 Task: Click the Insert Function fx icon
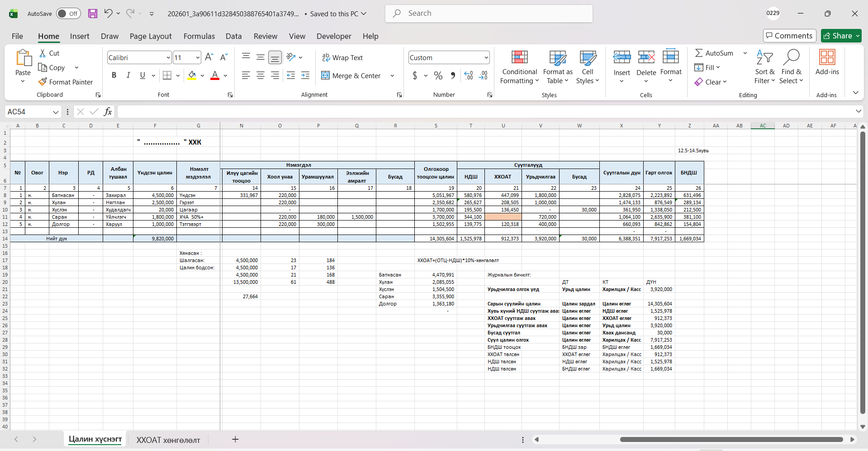108,112
